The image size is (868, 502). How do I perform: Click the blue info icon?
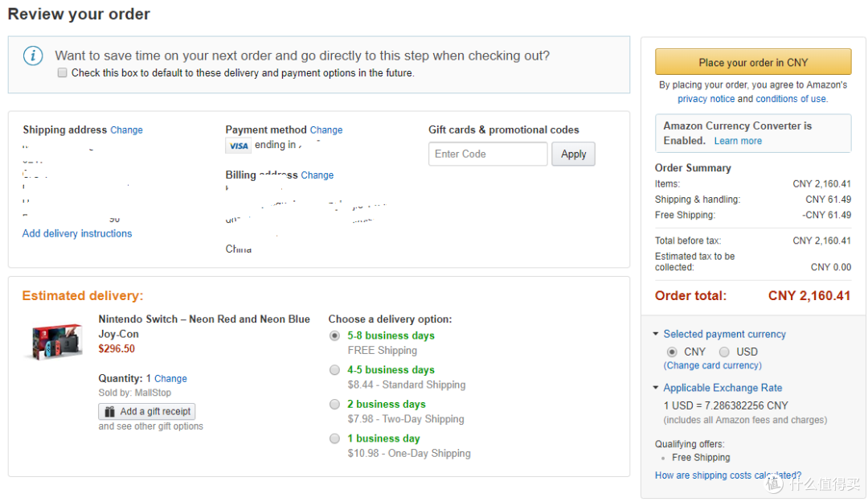pyautogui.click(x=33, y=56)
